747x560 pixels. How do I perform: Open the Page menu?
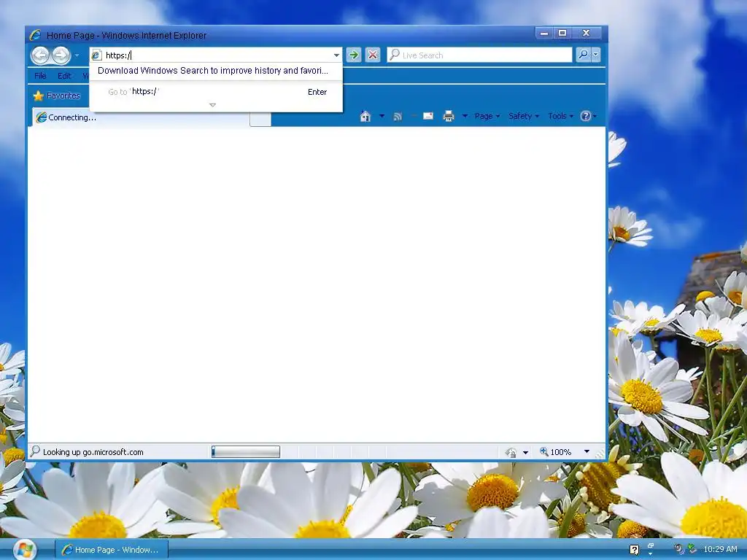487,116
